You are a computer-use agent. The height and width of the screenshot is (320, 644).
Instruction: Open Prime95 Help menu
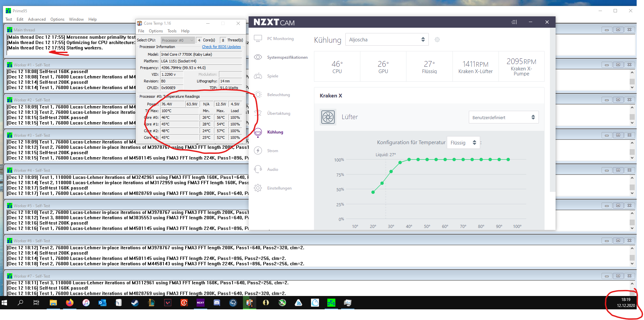click(92, 19)
